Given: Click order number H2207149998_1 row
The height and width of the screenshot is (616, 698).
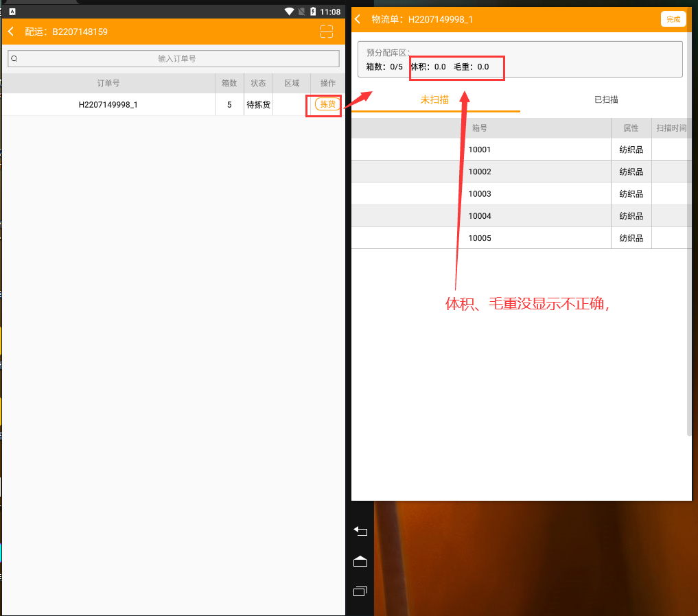Looking at the screenshot, I should 108,105.
